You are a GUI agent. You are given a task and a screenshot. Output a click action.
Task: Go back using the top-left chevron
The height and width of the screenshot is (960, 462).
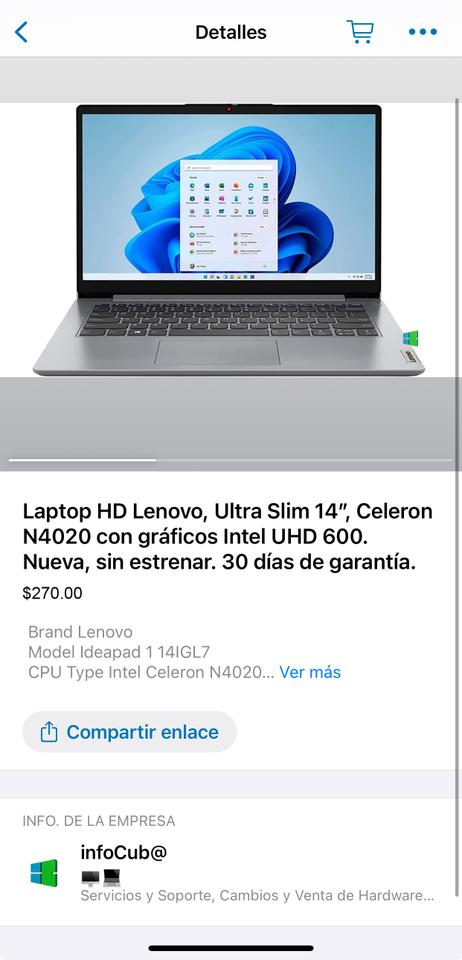coord(21,32)
